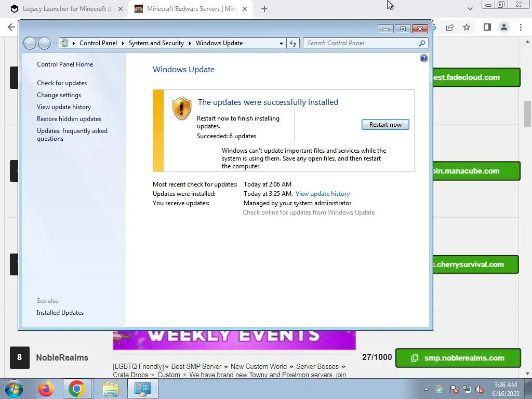Copy cherrysurvival.com server address
The height and width of the screenshot is (399, 532).
click(x=476, y=264)
